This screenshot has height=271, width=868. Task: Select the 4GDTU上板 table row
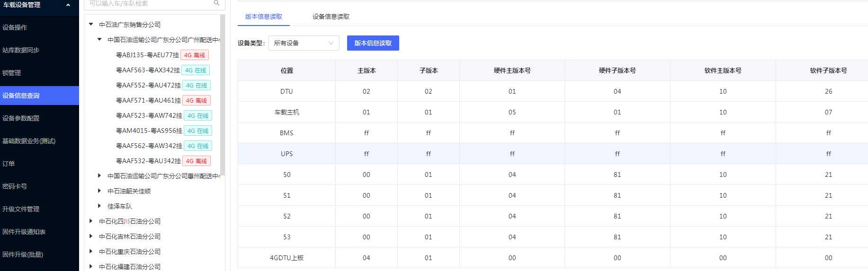click(x=553, y=258)
